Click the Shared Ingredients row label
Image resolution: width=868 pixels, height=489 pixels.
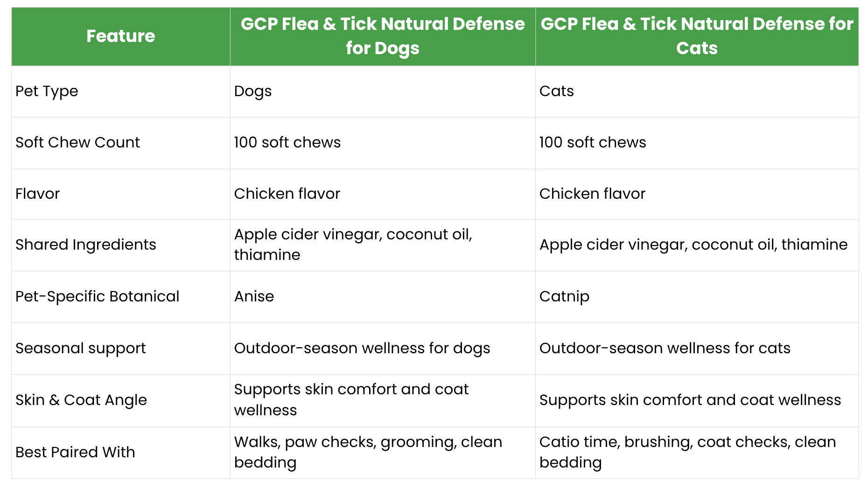coord(86,244)
